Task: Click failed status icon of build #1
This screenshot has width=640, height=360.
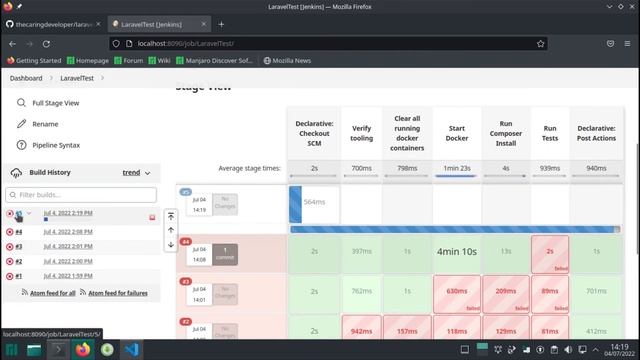Action: [x=10, y=276]
